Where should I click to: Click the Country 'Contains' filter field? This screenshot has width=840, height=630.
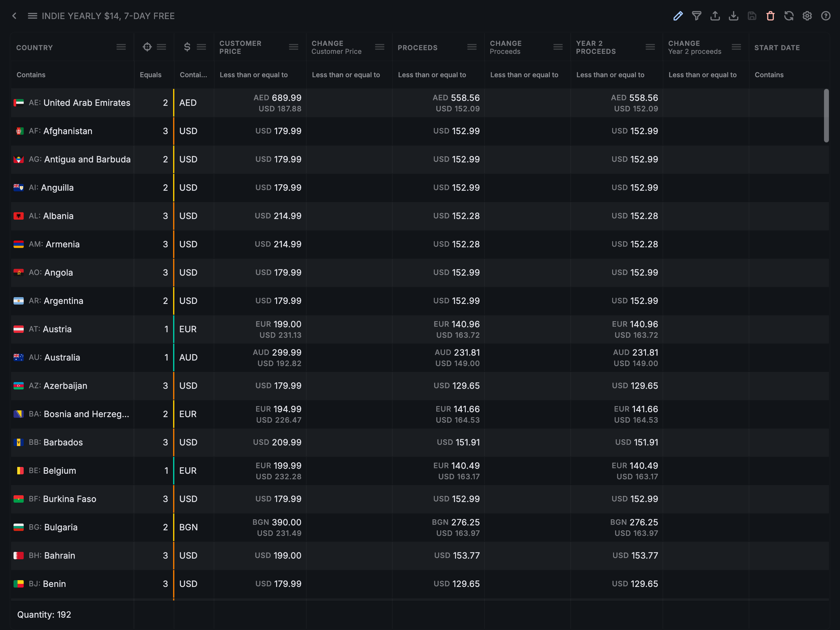pyautogui.click(x=72, y=75)
